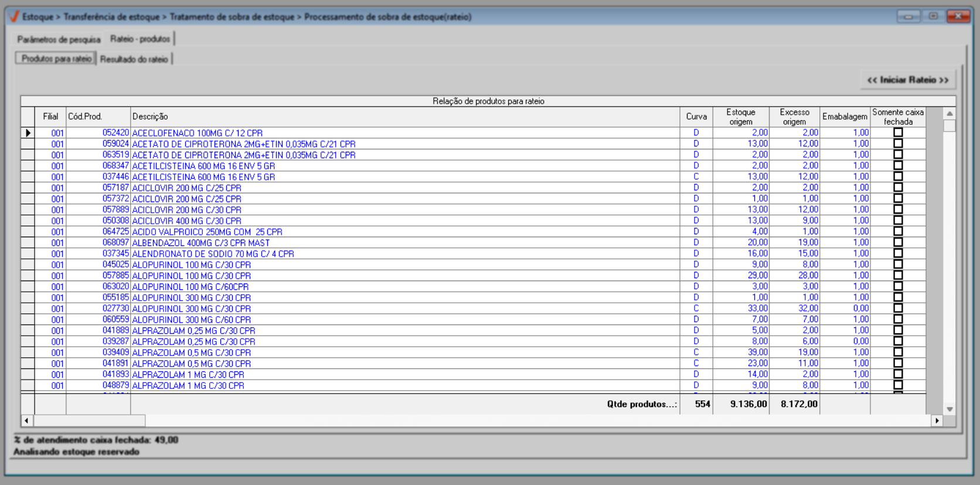
Task: Check Somente caixa fechada for product 037446
Action: click(x=898, y=176)
